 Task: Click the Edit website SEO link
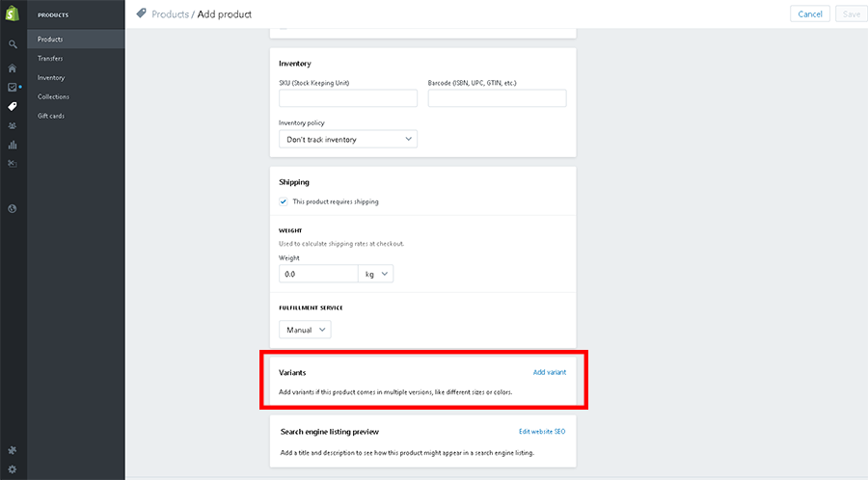[x=542, y=432]
